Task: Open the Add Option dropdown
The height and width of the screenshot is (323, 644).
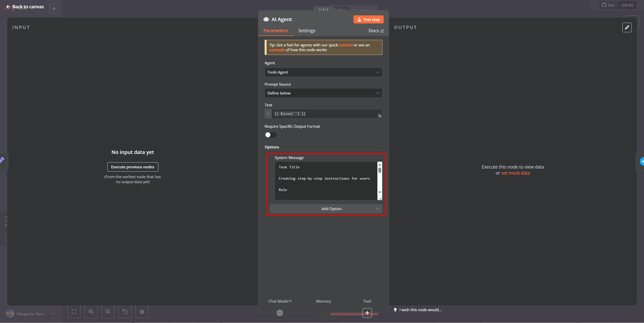Action: point(326,209)
